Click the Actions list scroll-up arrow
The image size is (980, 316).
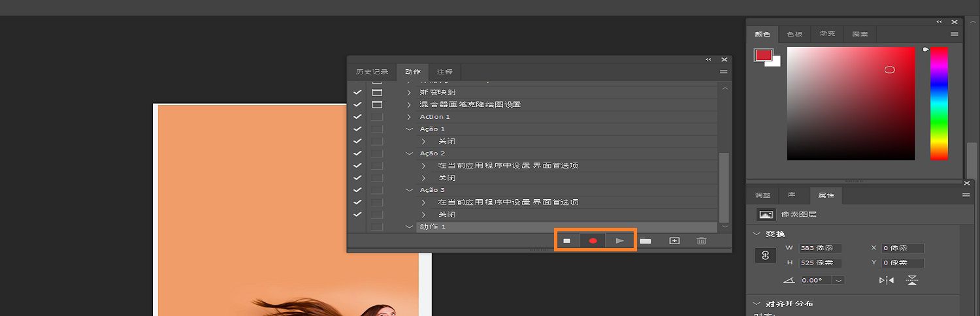click(x=724, y=87)
